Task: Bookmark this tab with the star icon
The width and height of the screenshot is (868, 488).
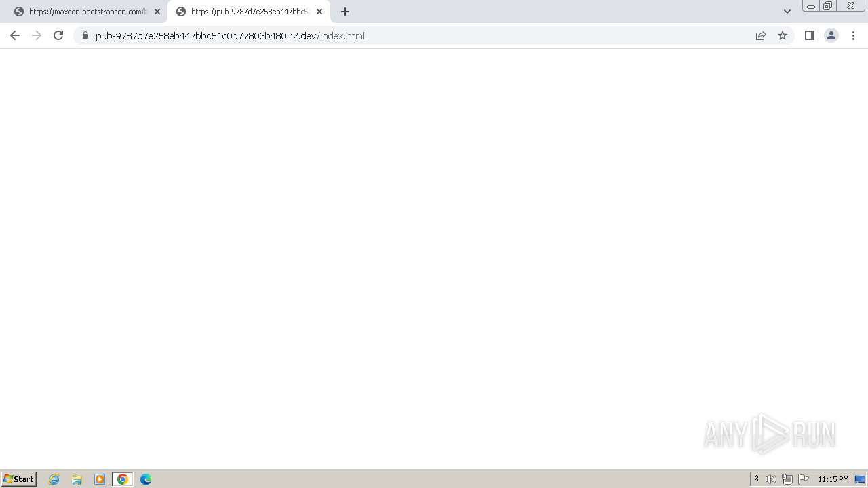Action: (783, 36)
